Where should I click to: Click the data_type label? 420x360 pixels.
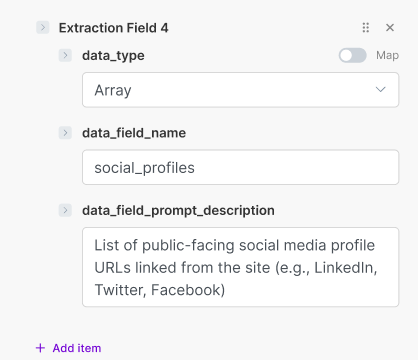click(113, 56)
